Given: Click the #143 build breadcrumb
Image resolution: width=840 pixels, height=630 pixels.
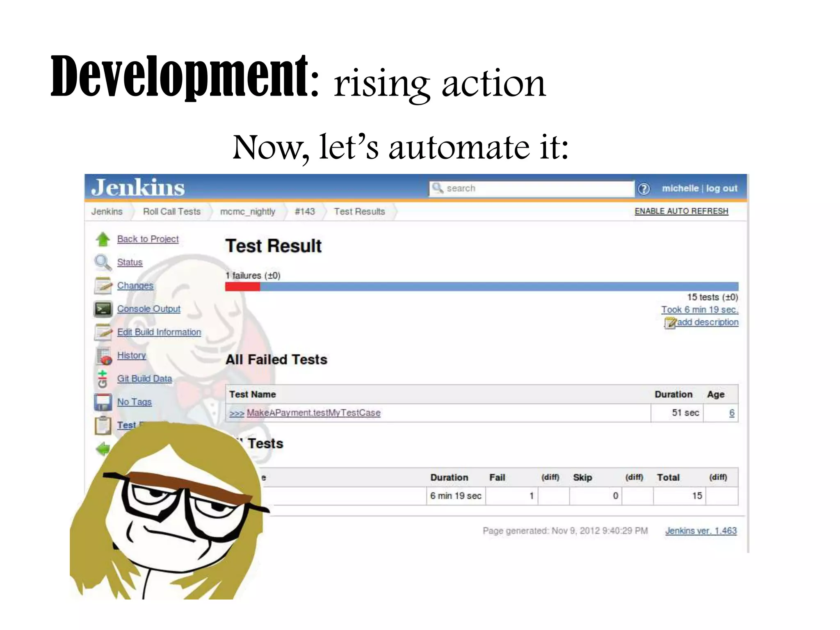Looking at the screenshot, I should [x=305, y=212].
